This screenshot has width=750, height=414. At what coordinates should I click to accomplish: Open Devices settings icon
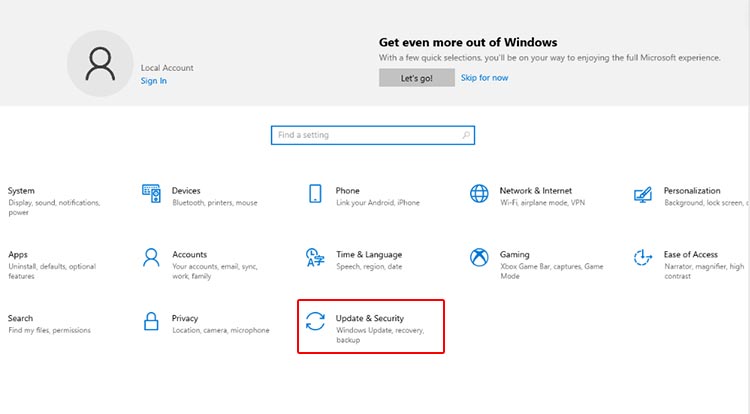pyautogui.click(x=151, y=194)
